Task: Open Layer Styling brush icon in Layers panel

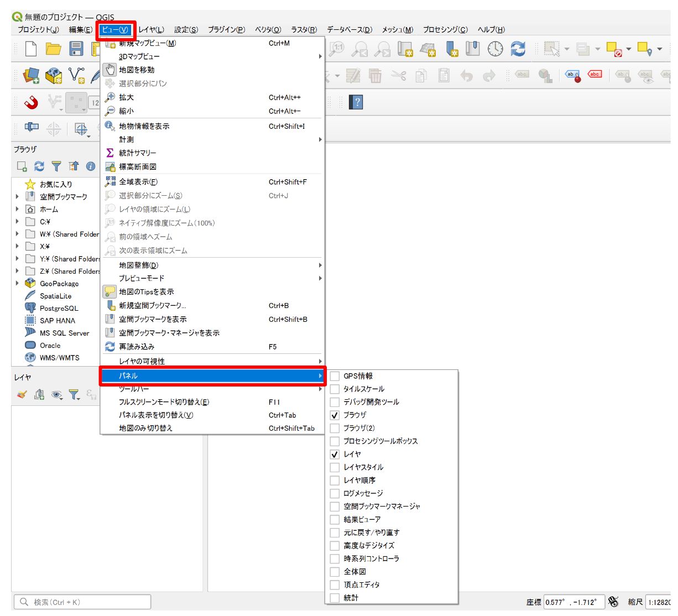Action: click(22, 394)
